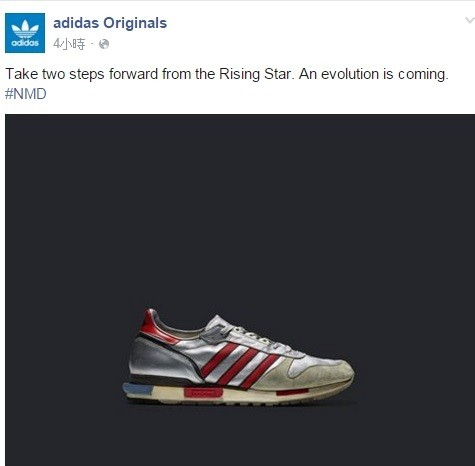The width and height of the screenshot is (475, 466).
Task: Click the large red midsole block
Action: pos(203,392)
